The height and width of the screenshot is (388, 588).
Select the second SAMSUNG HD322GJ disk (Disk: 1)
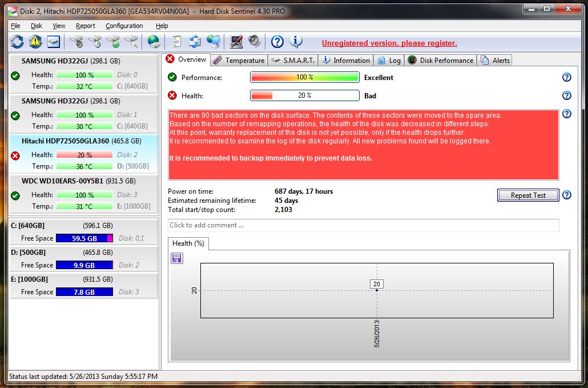coord(83,114)
